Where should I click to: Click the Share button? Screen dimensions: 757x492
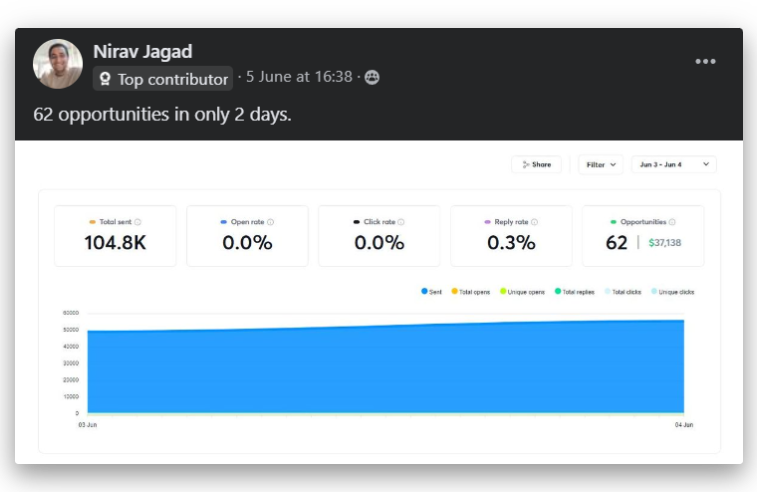[537, 165]
